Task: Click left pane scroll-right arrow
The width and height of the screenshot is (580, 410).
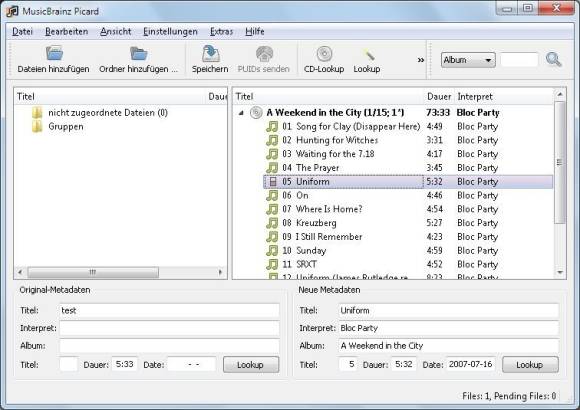Action: click(x=220, y=272)
